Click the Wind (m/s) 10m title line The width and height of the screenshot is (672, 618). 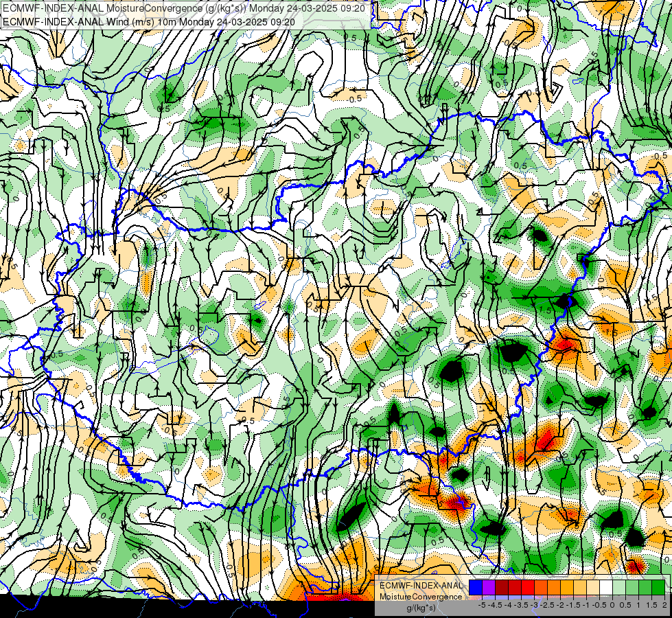pos(149,21)
